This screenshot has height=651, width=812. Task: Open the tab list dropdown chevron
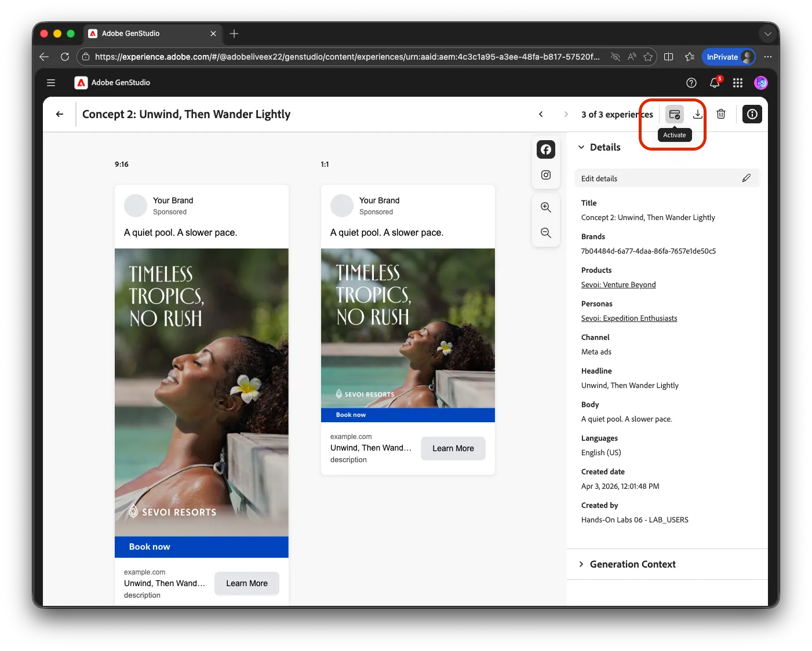(768, 34)
